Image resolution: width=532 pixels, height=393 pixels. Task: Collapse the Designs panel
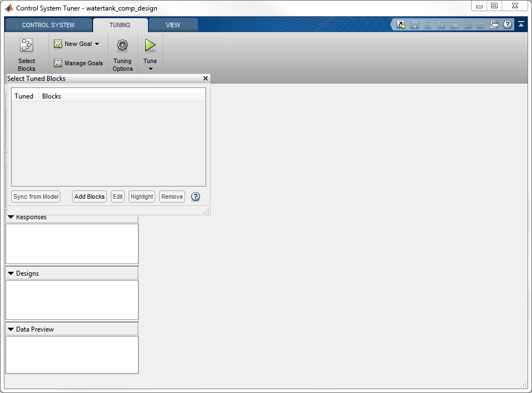point(11,273)
